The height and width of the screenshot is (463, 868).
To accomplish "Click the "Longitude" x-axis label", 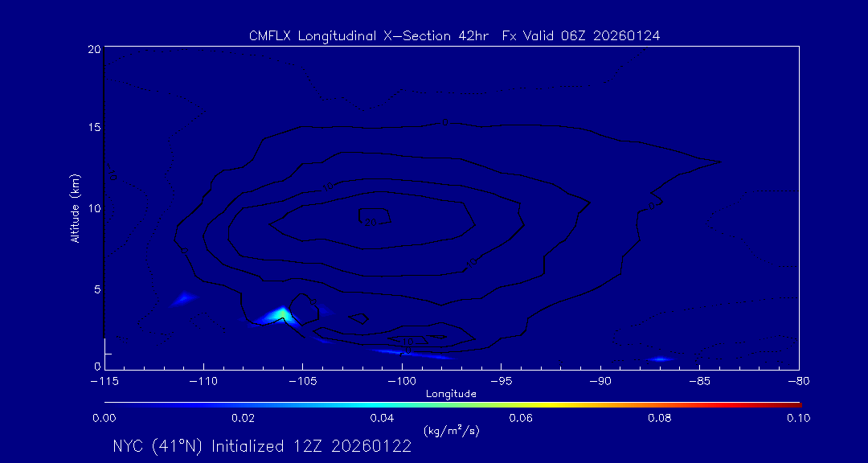I will pos(451,395).
